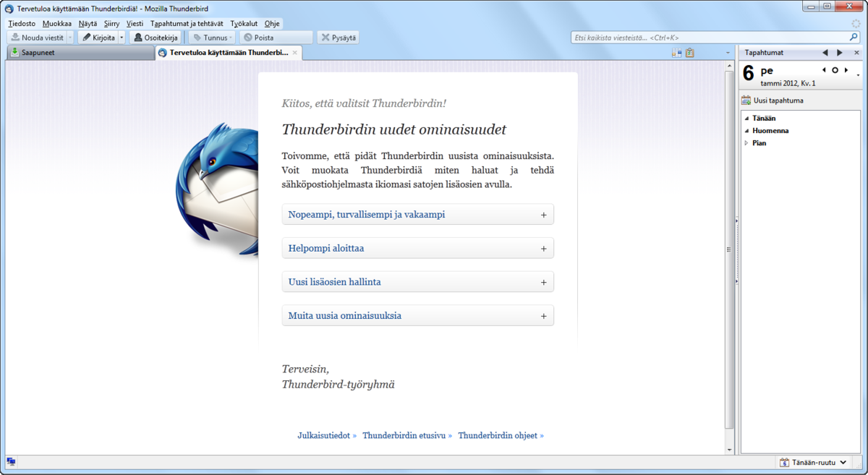The width and height of the screenshot is (868, 475).
Task: Expand the Muita uusia ominaisuuksia section
Action: (418, 316)
